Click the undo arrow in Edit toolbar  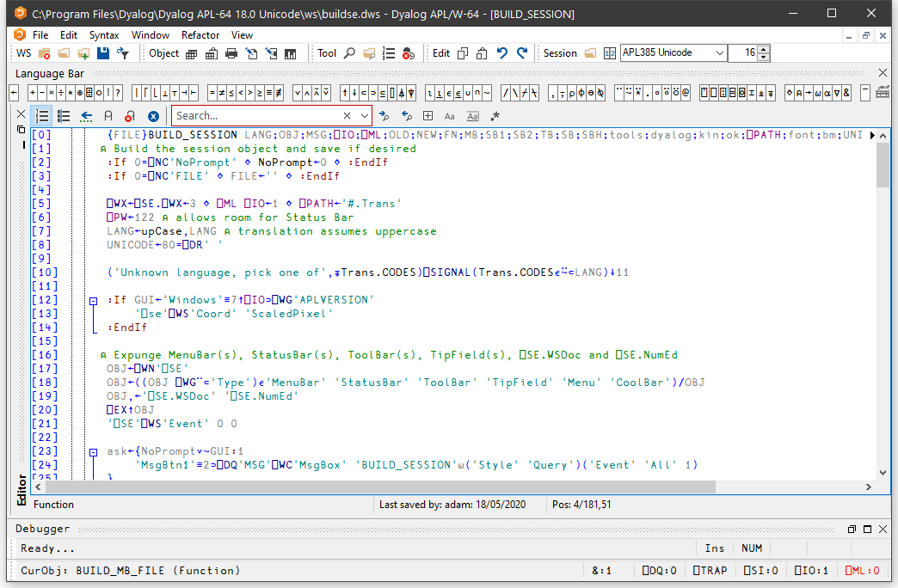point(503,53)
